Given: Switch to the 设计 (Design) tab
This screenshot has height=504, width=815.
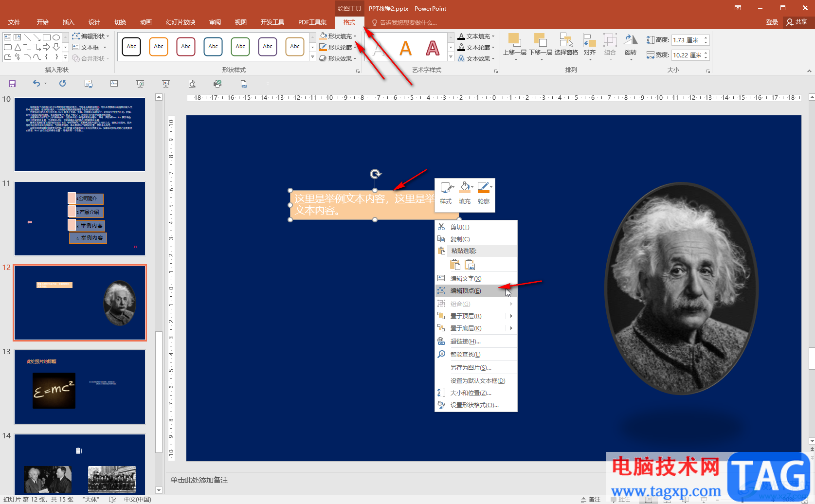Looking at the screenshot, I should (94, 22).
